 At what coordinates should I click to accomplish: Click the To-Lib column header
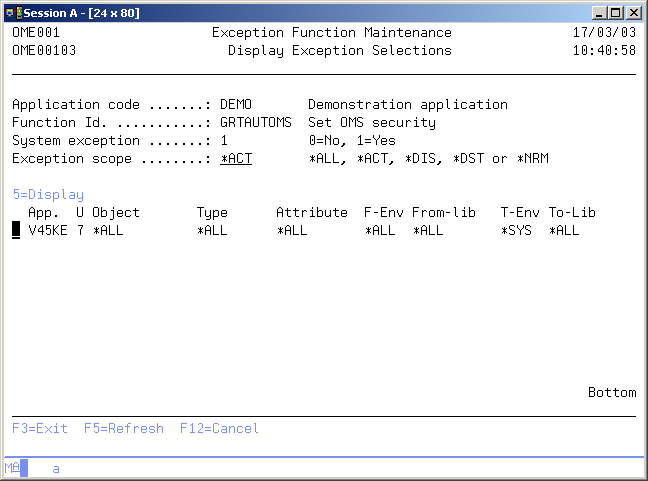(572, 213)
